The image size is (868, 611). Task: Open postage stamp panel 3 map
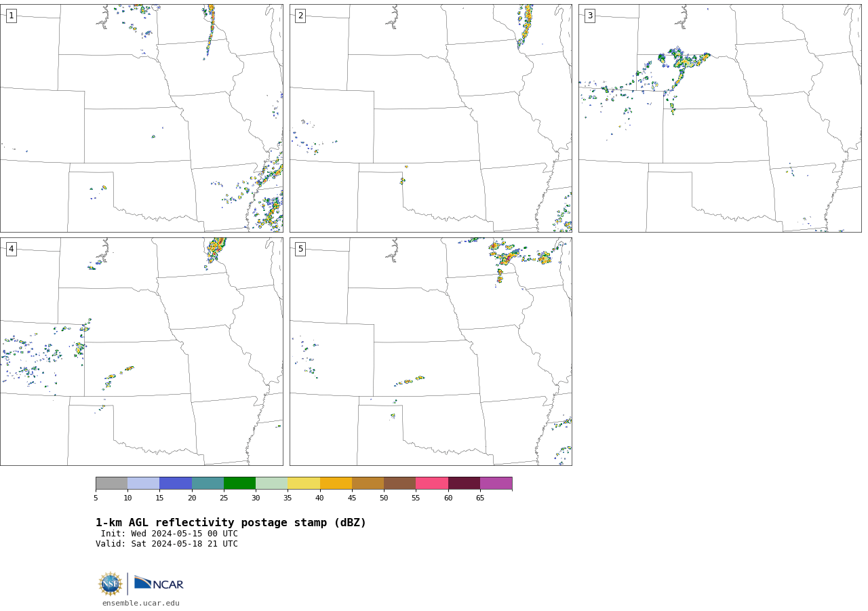[719, 118]
